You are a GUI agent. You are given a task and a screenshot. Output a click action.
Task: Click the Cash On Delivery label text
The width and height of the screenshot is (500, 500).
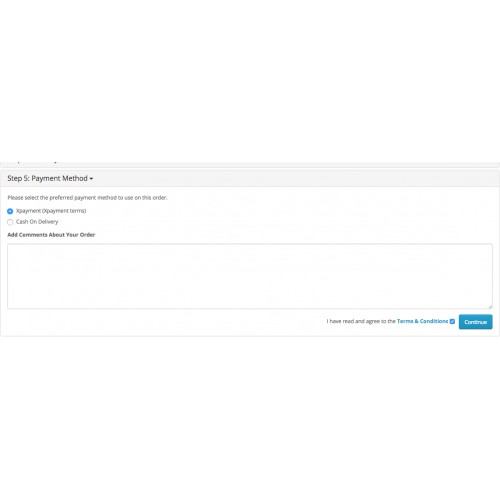coord(37,222)
